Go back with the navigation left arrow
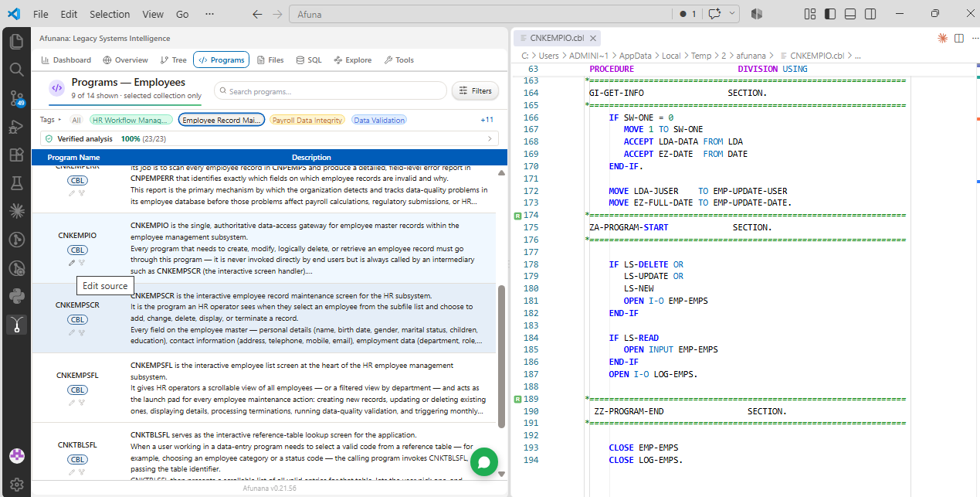The height and width of the screenshot is (497, 980). click(257, 14)
